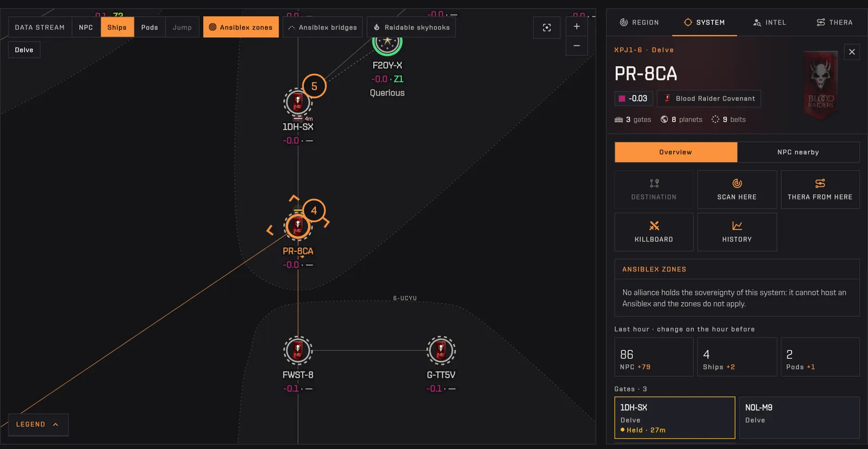Open Scan Here action
Viewport: 868px width, 449px height.
[737, 190]
